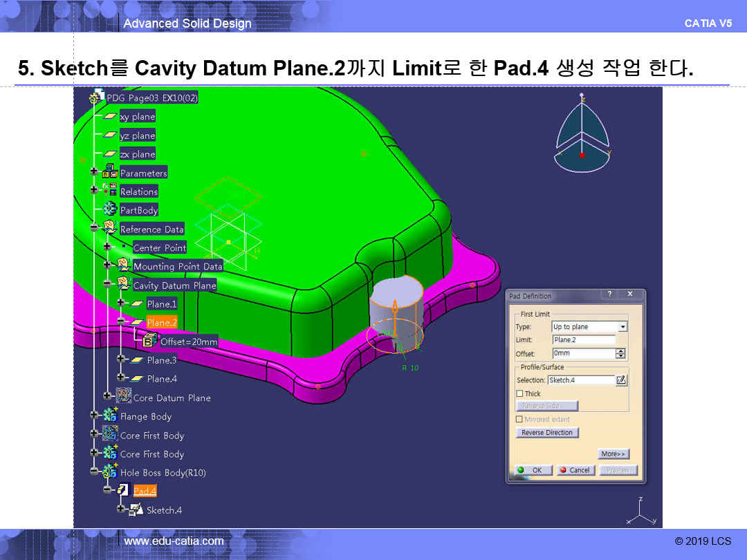Click the Reverse Direction button

[x=546, y=433]
